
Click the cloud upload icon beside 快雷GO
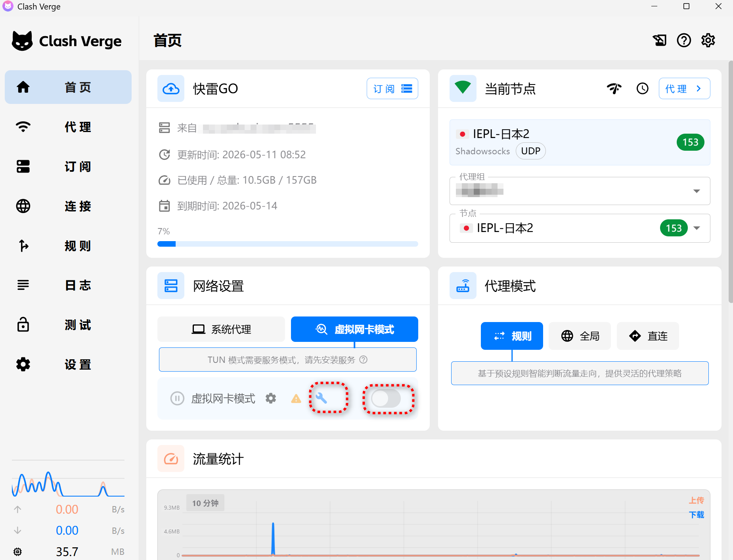pos(171,88)
